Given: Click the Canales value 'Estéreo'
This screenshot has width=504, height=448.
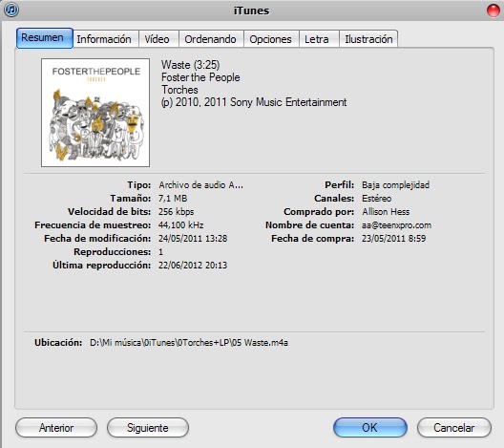Looking at the screenshot, I should [377, 198].
